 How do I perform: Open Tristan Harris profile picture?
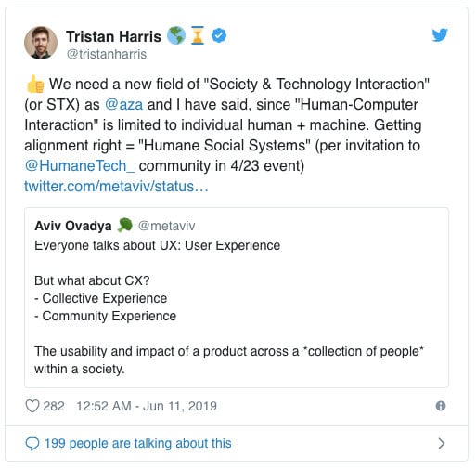[41, 43]
